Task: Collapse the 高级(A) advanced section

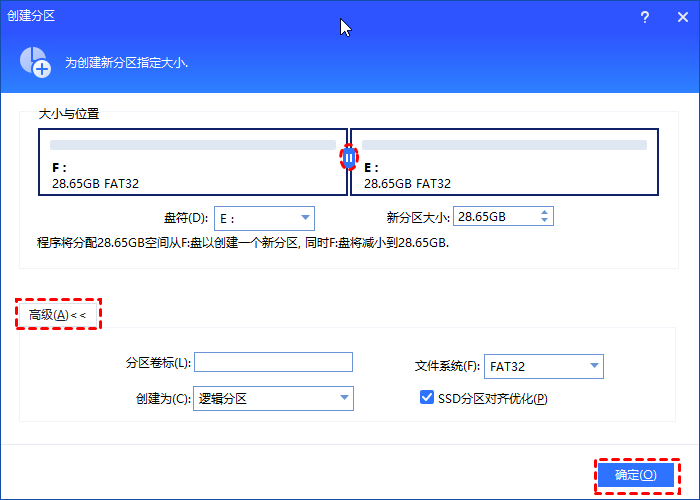Action: point(58,314)
